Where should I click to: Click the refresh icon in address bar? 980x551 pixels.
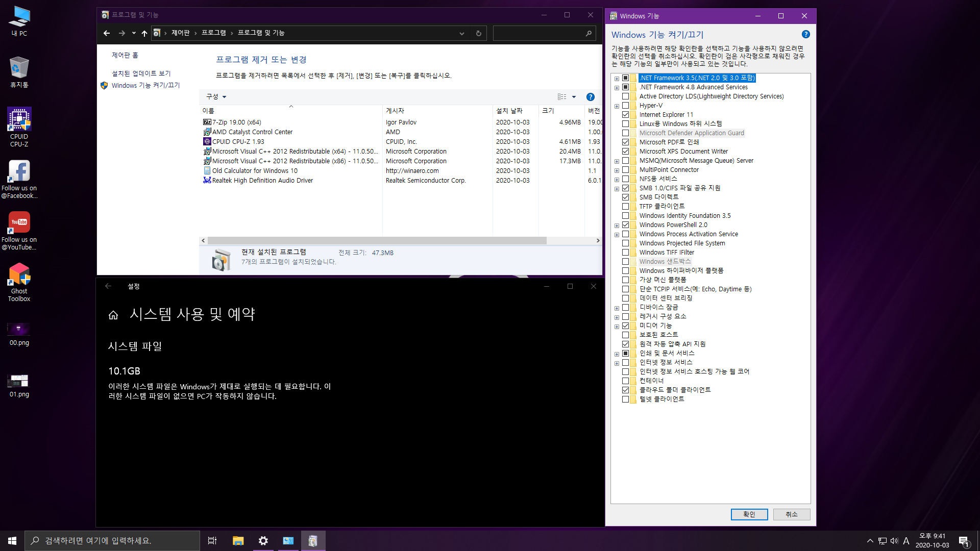click(x=478, y=33)
